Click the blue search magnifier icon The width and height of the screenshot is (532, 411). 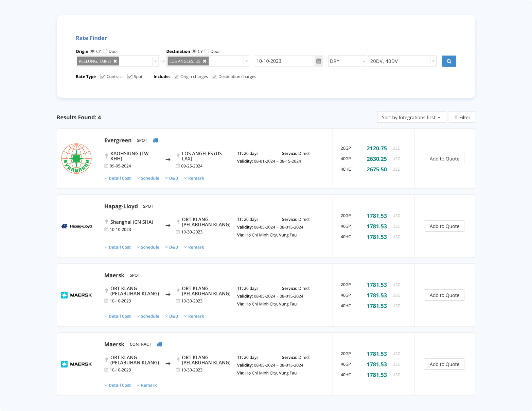[449, 61]
